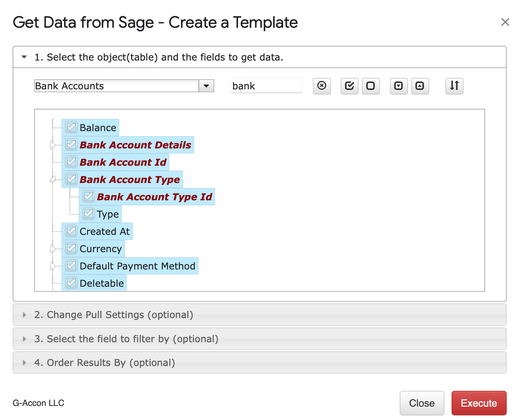Screen dimensions: 520x420
Task: Click the Bank Accounts combo box text
Action: (117, 86)
